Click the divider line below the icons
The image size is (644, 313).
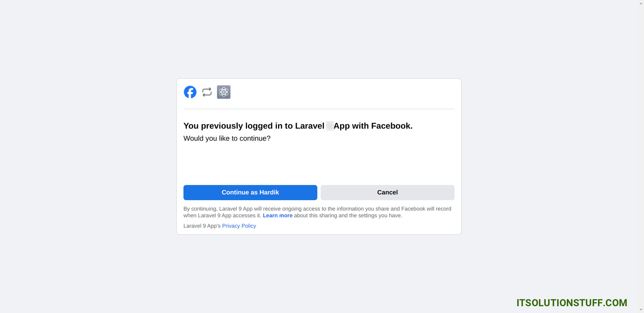pyautogui.click(x=319, y=109)
